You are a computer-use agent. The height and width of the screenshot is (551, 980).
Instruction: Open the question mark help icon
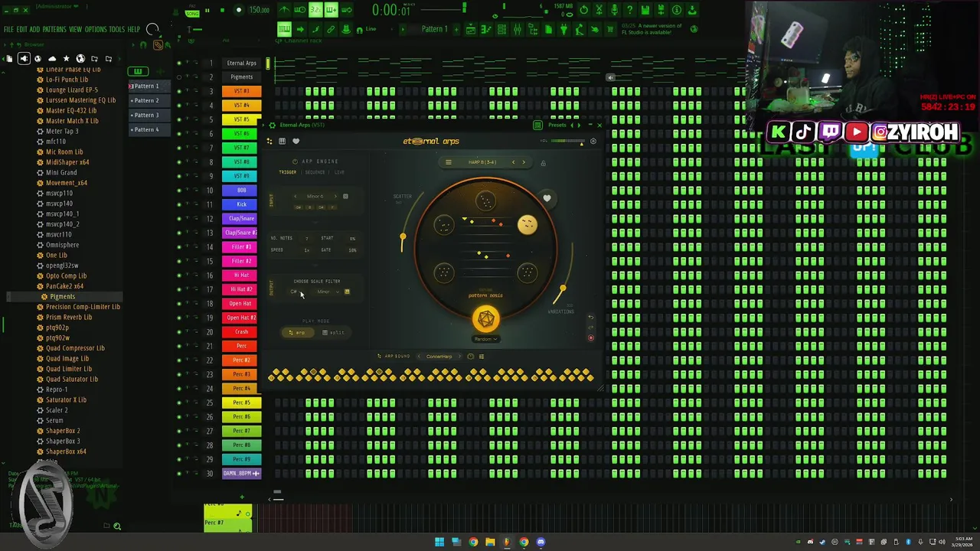[630, 10]
